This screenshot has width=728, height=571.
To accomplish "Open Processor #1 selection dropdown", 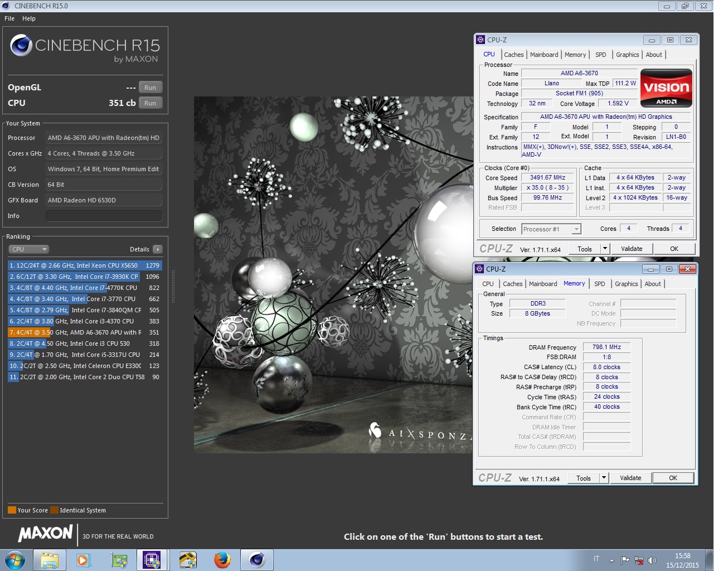I will pos(551,229).
